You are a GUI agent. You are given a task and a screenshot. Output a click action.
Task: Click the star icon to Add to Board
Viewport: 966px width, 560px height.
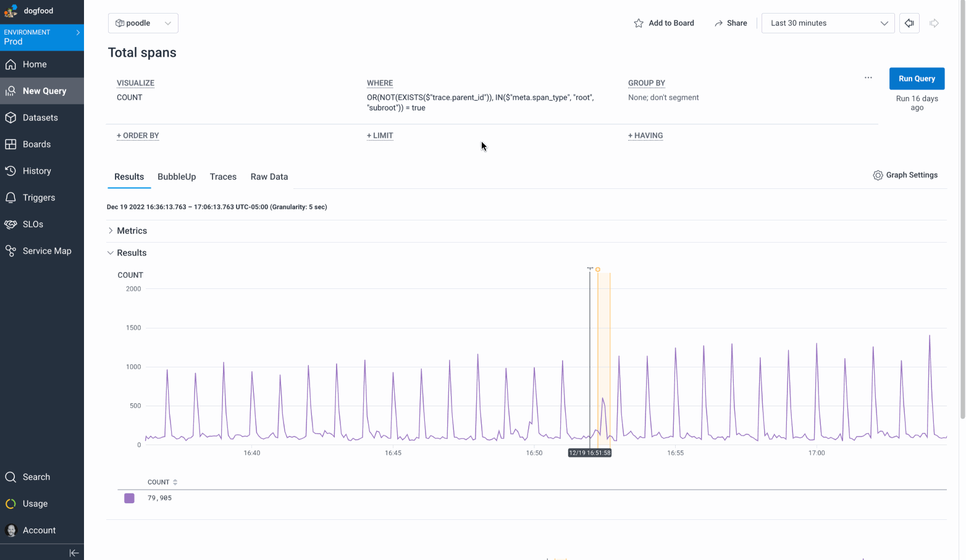point(639,23)
